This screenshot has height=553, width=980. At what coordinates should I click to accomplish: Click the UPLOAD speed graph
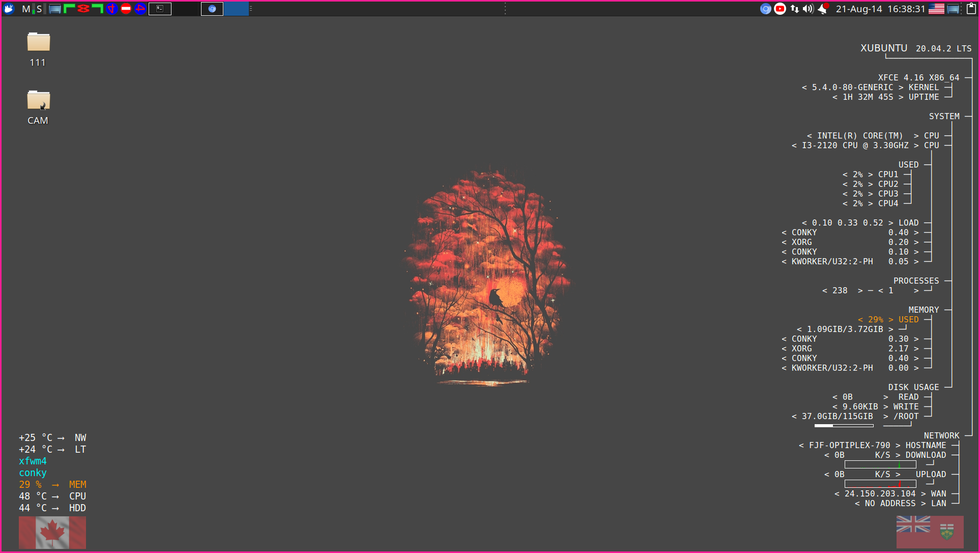coord(880,484)
